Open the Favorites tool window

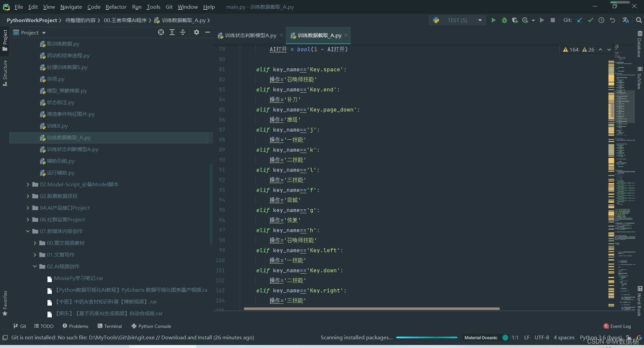[5, 303]
